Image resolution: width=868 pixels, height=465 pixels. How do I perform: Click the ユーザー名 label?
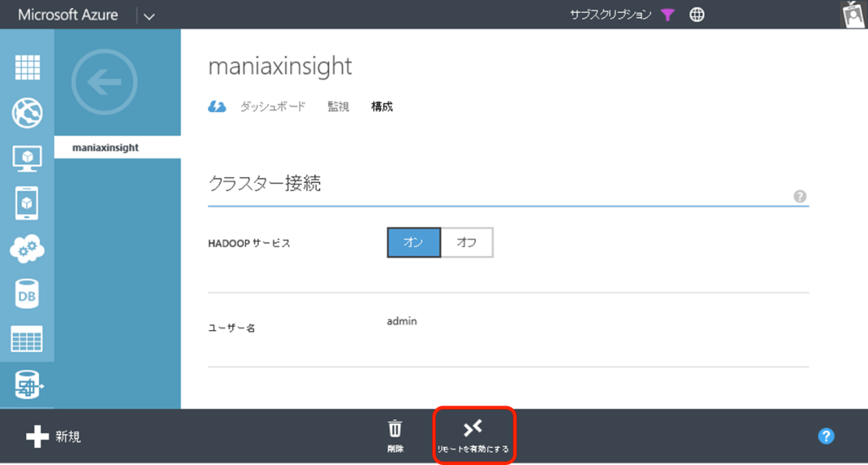(x=231, y=328)
